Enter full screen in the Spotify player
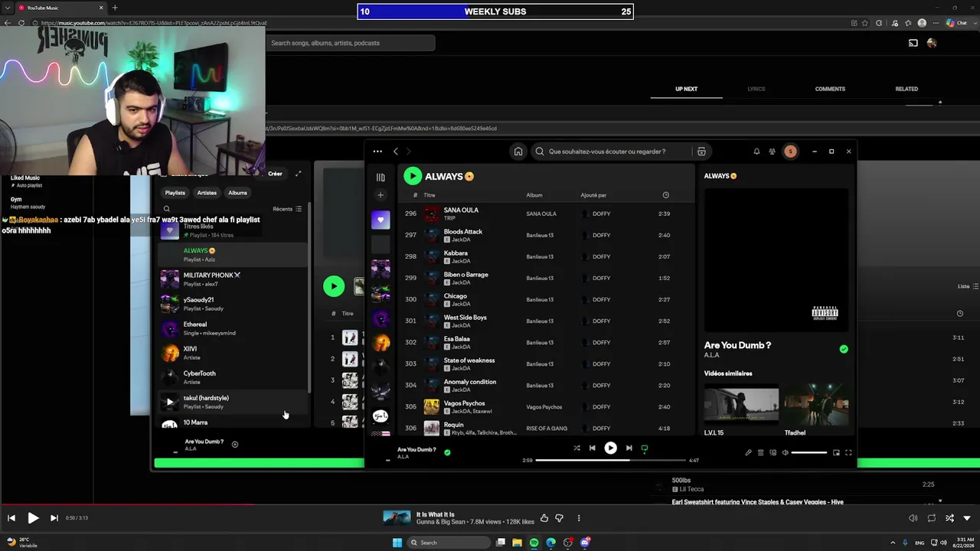Viewport: 980px width, 551px height. (x=848, y=452)
